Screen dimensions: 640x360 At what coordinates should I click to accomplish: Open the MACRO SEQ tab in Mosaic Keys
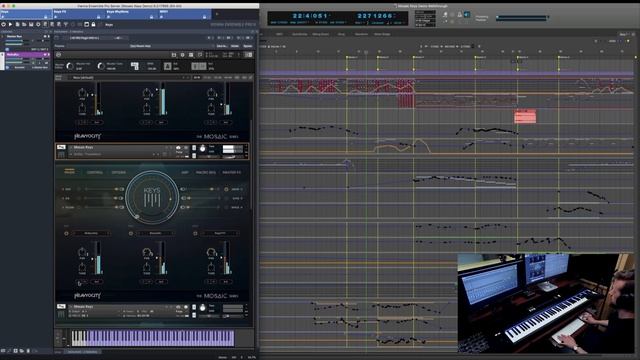[x=206, y=172]
